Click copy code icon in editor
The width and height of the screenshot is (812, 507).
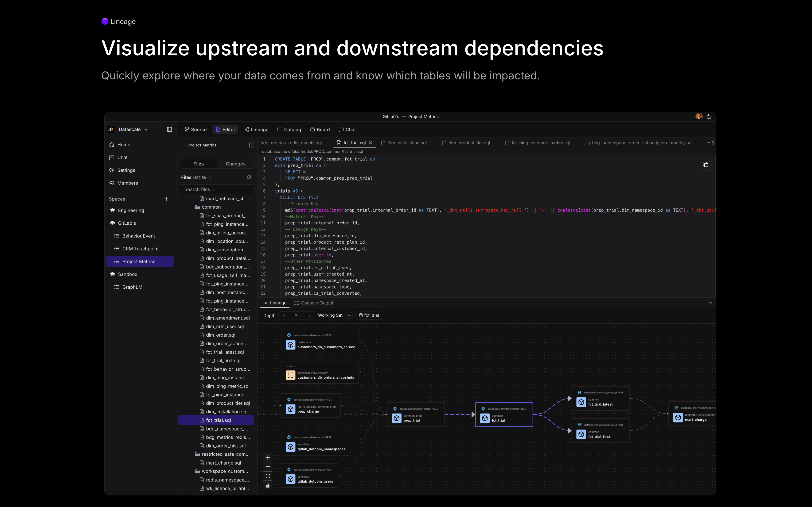pyautogui.click(x=705, y=164)
